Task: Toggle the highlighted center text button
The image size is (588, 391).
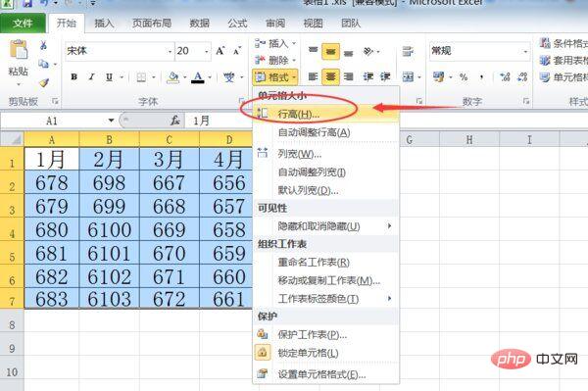Action: pyautogui.click(x=330, y=76)
